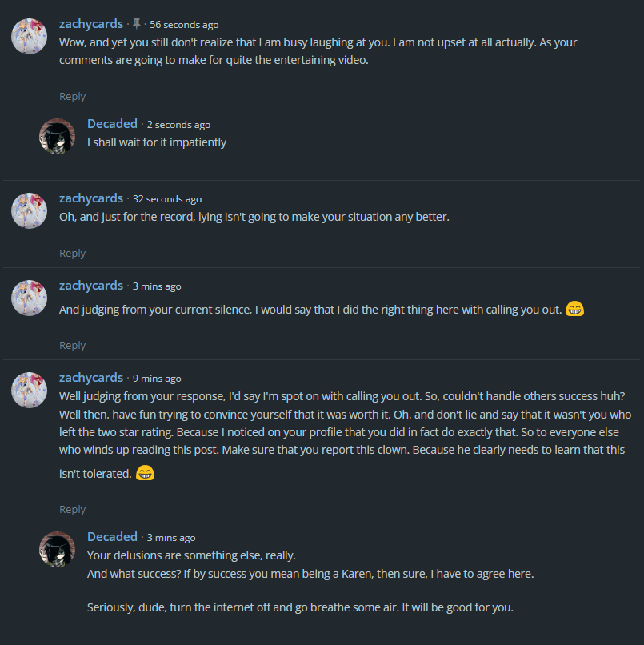
Task: Click the grinning emoji after 'isn't tolerated.'
Action: [145, 473]
